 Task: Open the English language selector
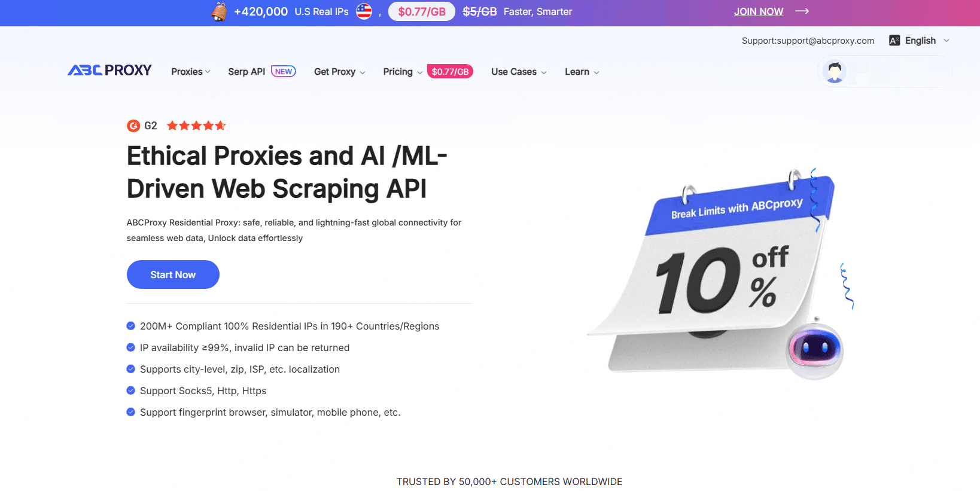[x=920, y=41]
